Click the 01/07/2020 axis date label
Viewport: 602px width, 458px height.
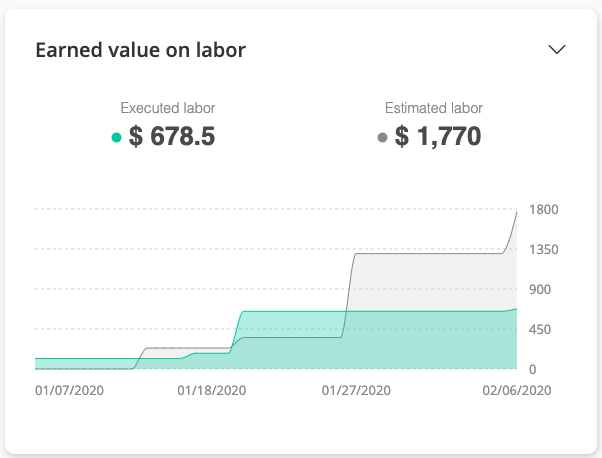pos(69,390)
